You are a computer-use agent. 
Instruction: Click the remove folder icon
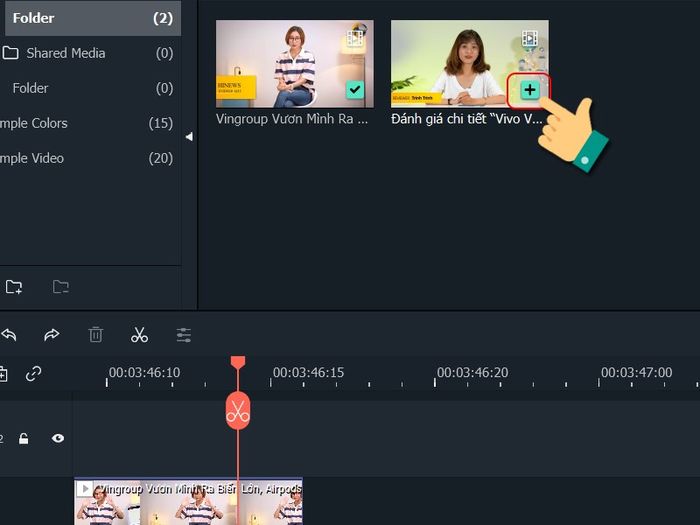[x=61, y=287]
